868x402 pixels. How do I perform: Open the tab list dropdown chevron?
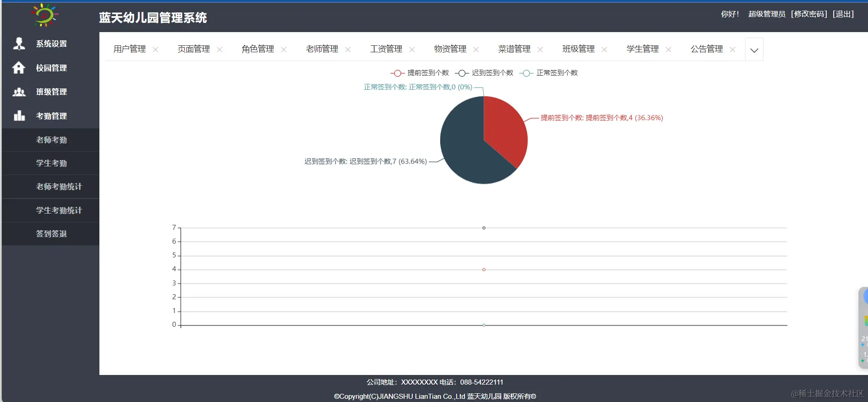(754, 50)
